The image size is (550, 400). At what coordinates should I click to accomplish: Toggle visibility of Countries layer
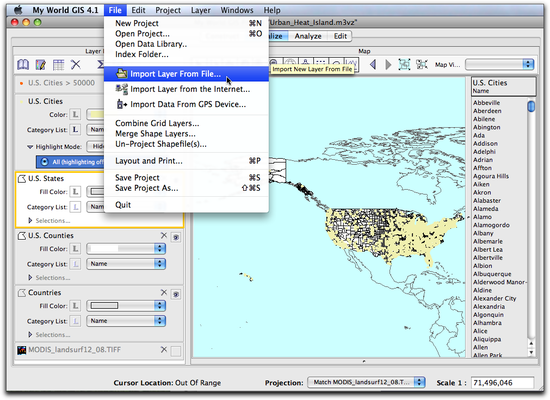pyautogui.click(x=176, y=294)
